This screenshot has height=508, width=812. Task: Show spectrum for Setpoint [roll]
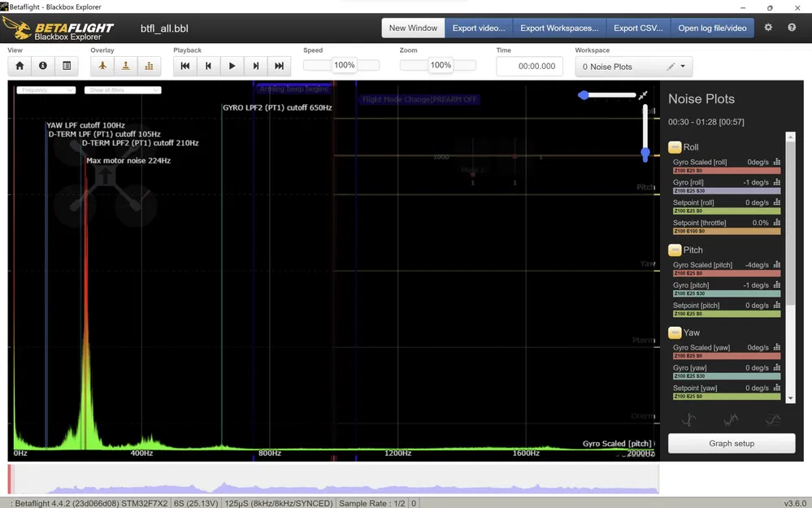point(777,202)
